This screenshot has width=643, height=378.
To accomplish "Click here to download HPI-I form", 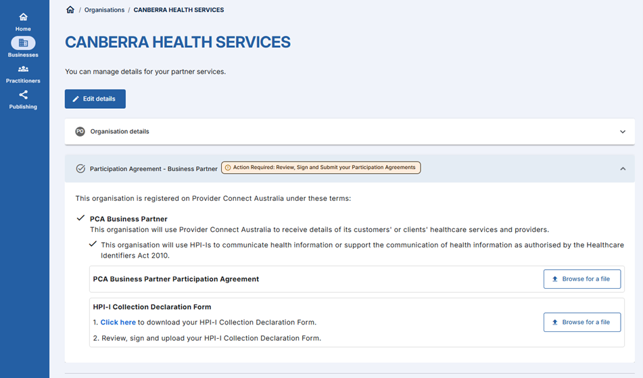I will pyautogui.click(x=118, y=322).
